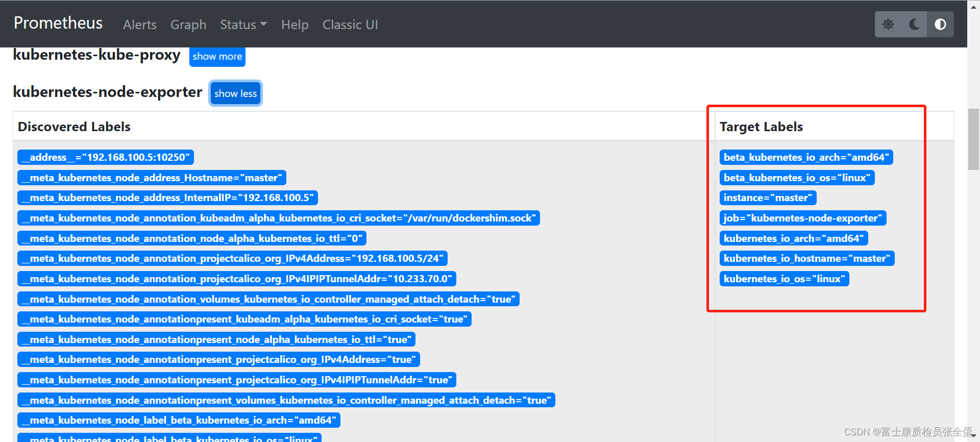Screen dimensions: 980x442
Task: Show more for kubernetes-kube-proxy
Action: coord(217,56)
